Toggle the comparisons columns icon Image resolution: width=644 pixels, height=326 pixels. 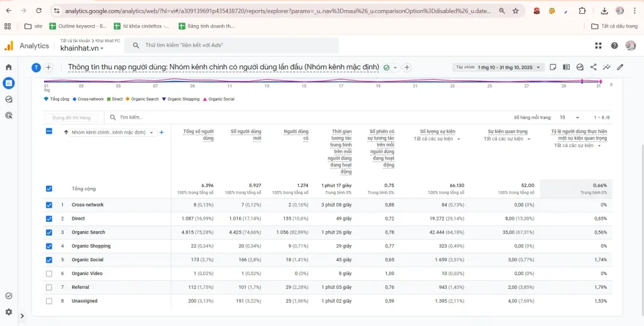point(567,67)
